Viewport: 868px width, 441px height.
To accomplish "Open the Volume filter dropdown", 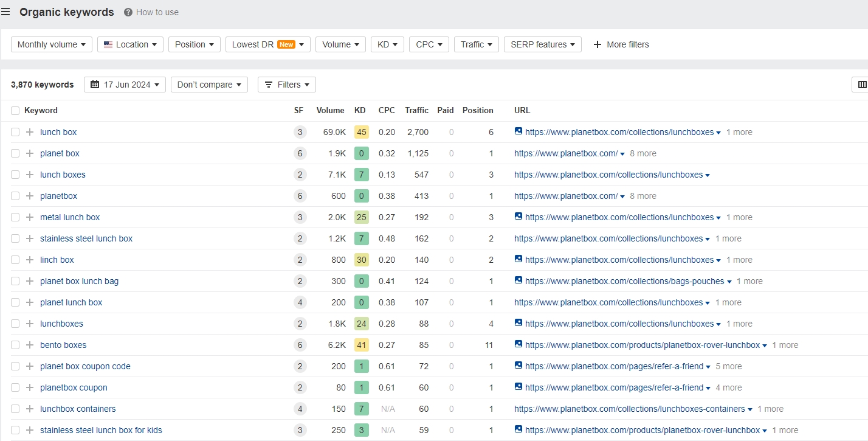I will [x=340, y=44].
